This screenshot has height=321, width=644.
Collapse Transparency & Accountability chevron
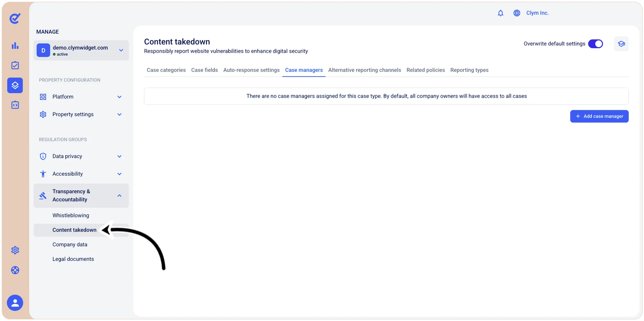coord(119,196)
